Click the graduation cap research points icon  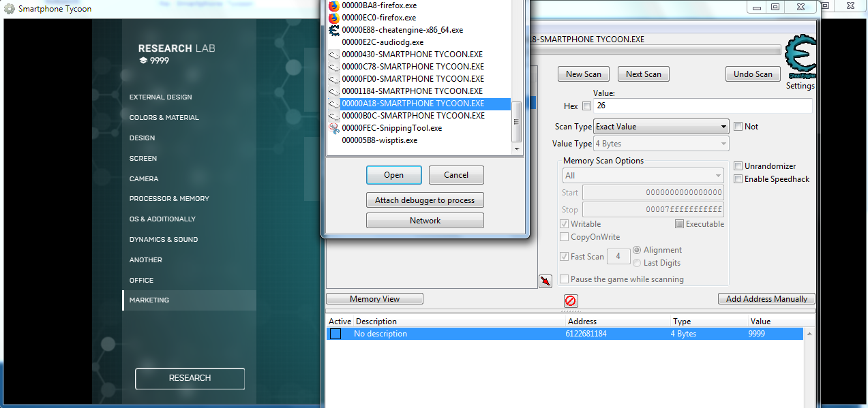click(x=143, y=61)
